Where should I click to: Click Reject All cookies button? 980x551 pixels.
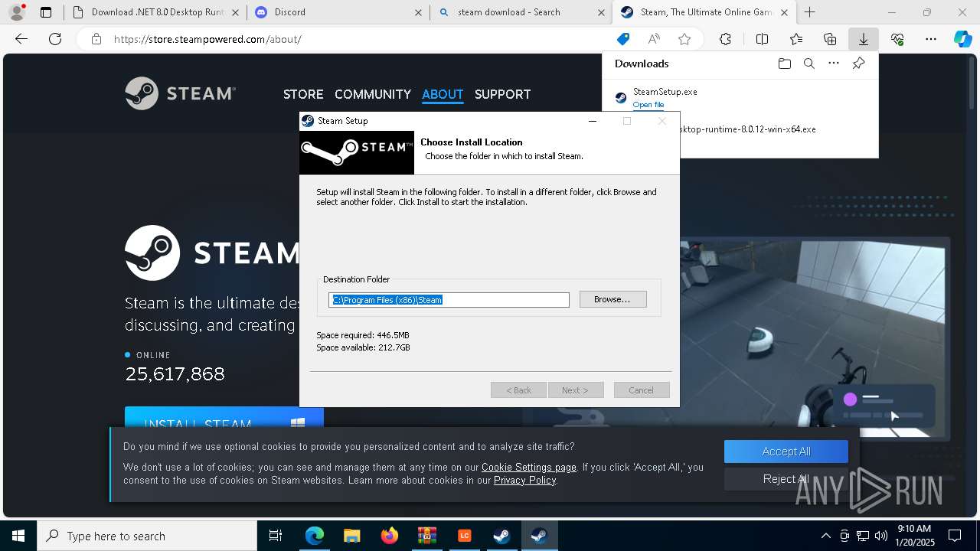coord(786,479)
